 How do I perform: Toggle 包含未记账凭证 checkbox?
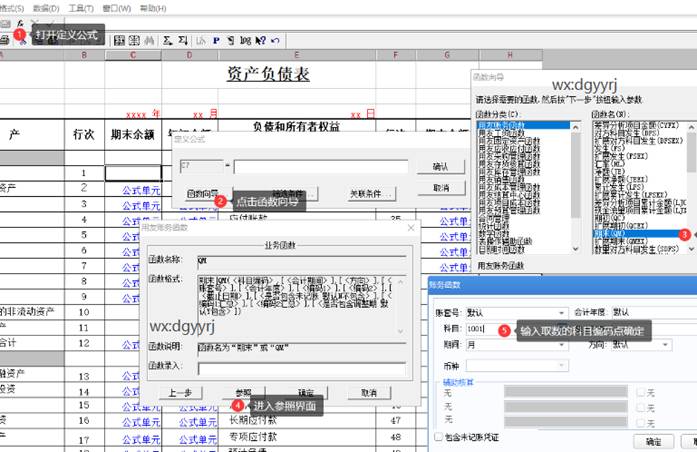[x=438, y=436]
